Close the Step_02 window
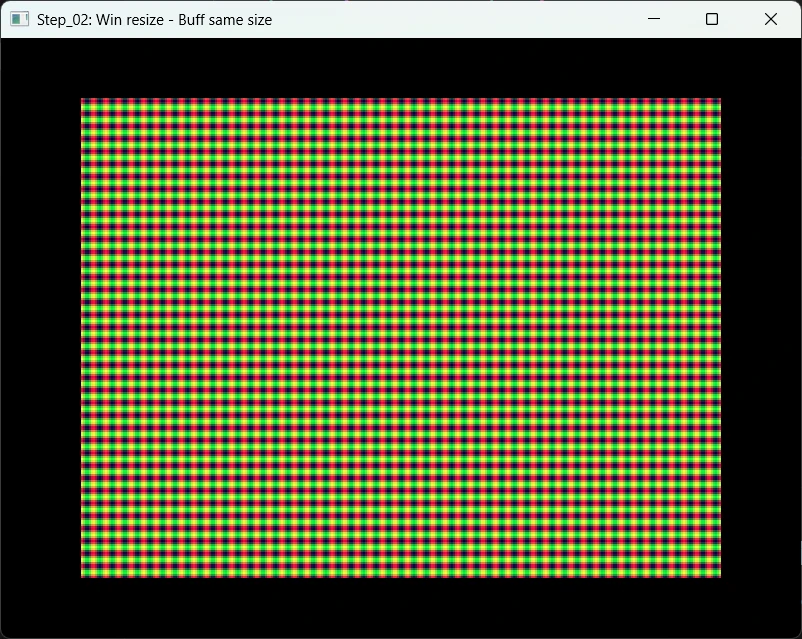This screenshot has height=639, width=802. pyautogui.click(x=771, y=19)
